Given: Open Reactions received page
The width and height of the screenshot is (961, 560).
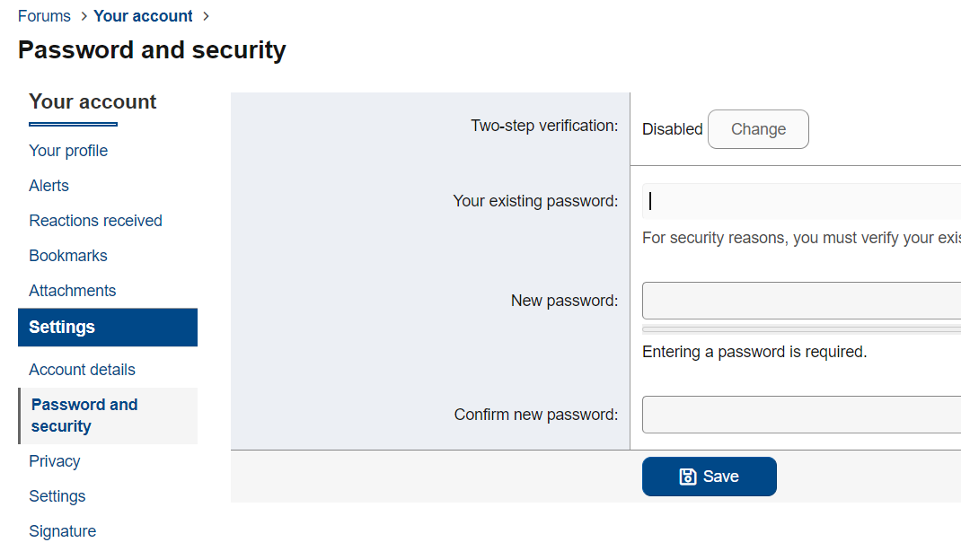Looking at the screenshot, I should tap(95, 221).
